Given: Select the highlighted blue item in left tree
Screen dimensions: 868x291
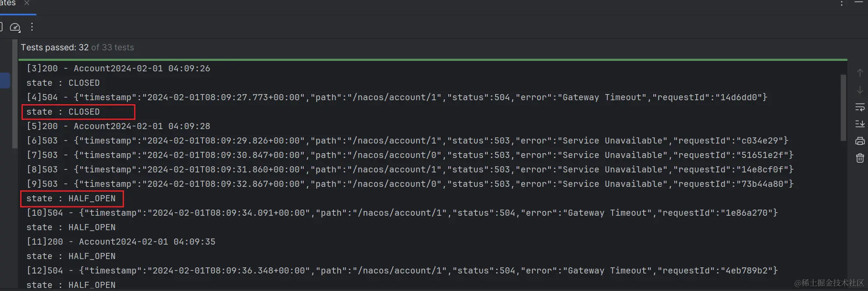Looking at the screenshot, I should [x=5, y=81].
